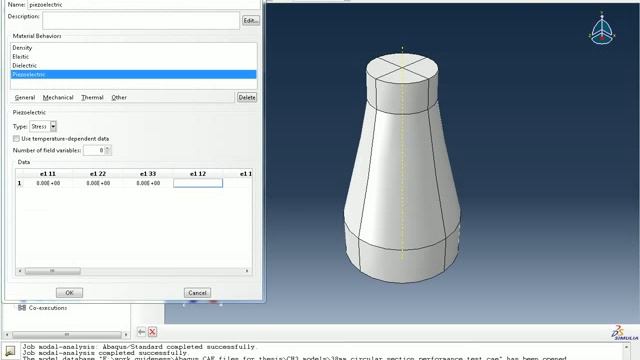Click the Edit description button
Image resolution: width=640 pixels, height=360 pixels.
(x=251, y=20)
